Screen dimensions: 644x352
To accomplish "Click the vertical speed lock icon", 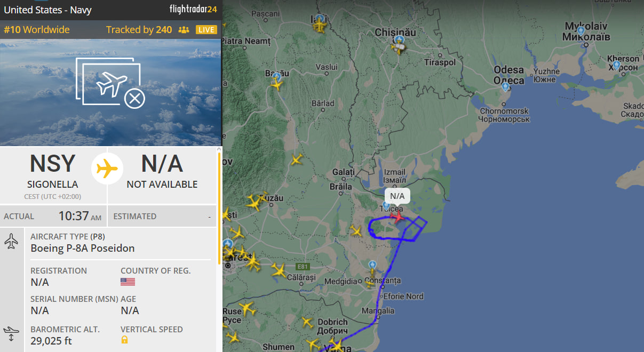I will [x=124, y=340].
